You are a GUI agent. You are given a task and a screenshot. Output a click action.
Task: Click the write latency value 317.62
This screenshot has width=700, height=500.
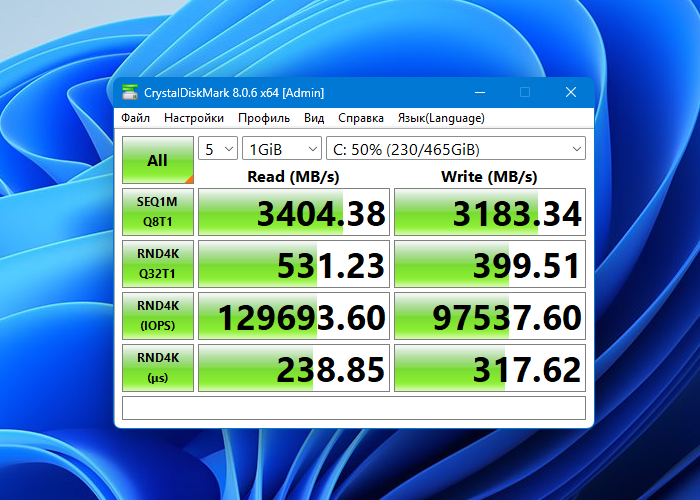pyautogui.click(x=490, y=368)
